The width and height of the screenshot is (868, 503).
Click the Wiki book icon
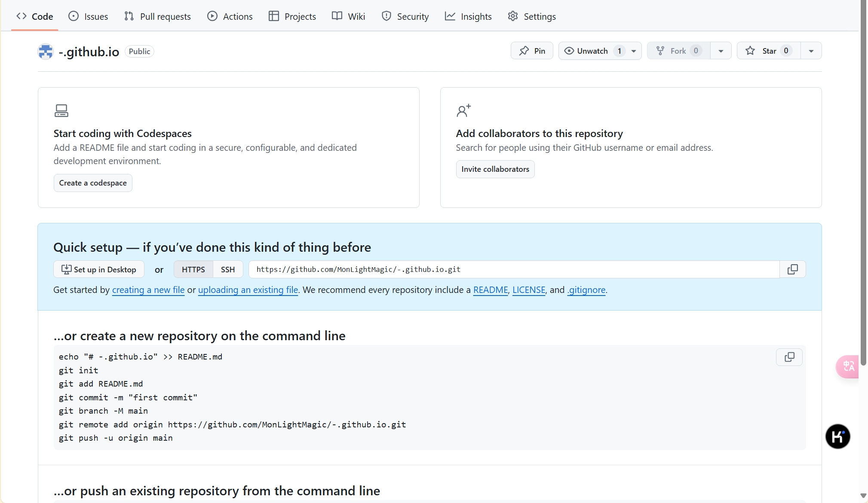[x=336, y=16]
